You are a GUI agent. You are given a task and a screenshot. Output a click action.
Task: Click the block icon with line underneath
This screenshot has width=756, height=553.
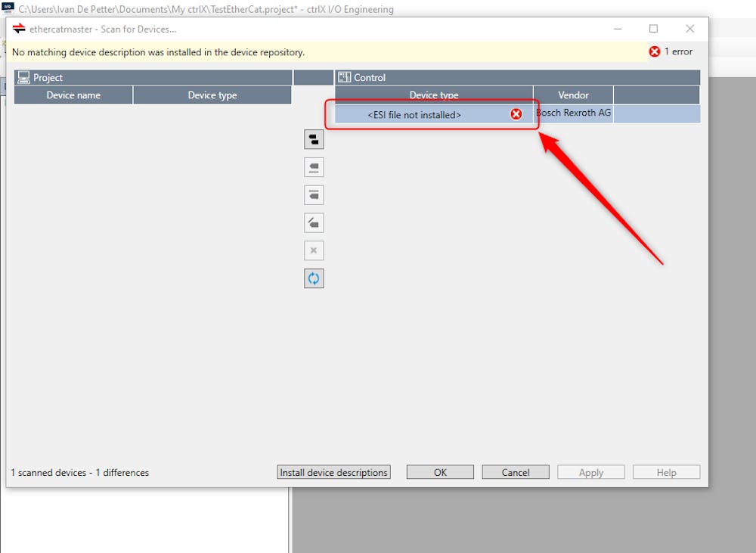pyautogui.click(x=314, y=167)
